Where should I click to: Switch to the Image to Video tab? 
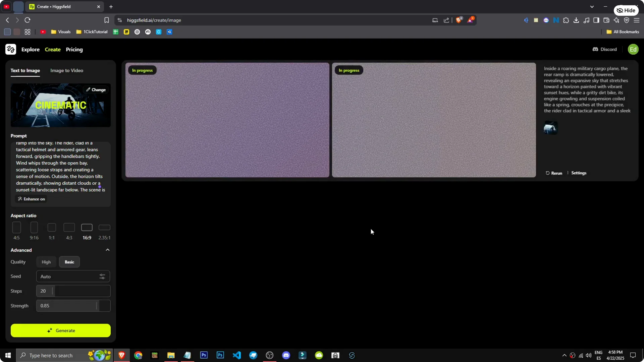tap(66, 70)
